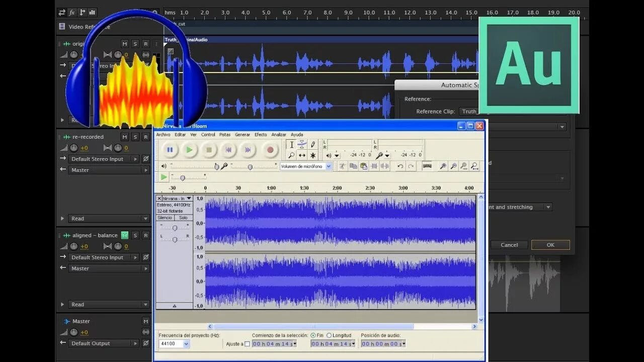
Task: Click the Paste icon in Audacity edit toolbar
Action: click(x=364, y=166)
